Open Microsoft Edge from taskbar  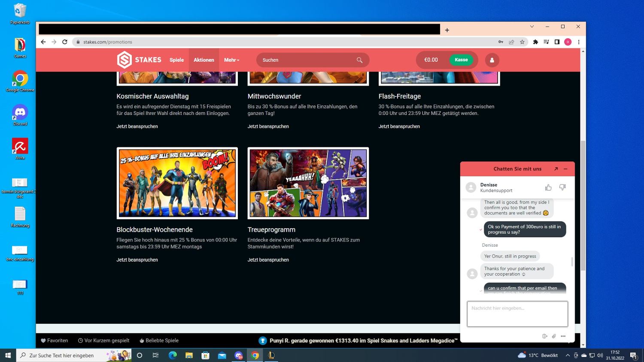click(x=173, y=355)
